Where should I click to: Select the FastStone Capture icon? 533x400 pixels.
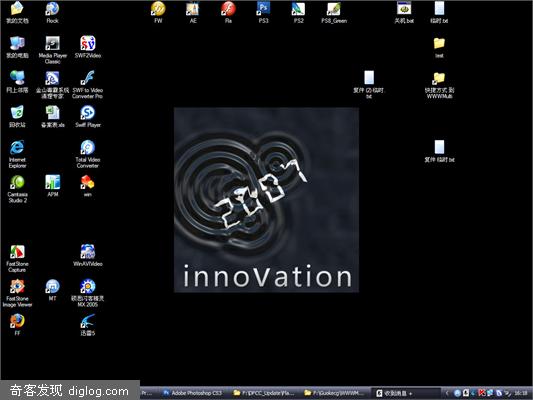(17, 258)
